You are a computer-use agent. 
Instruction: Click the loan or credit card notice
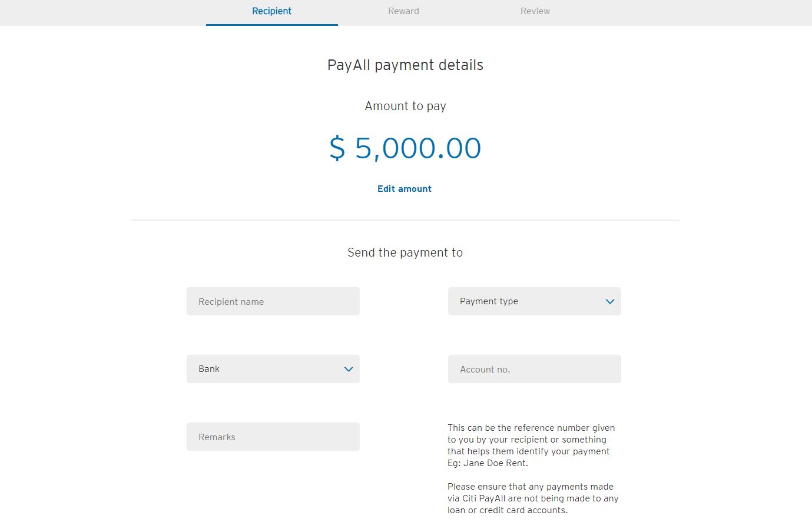point(533,498)
